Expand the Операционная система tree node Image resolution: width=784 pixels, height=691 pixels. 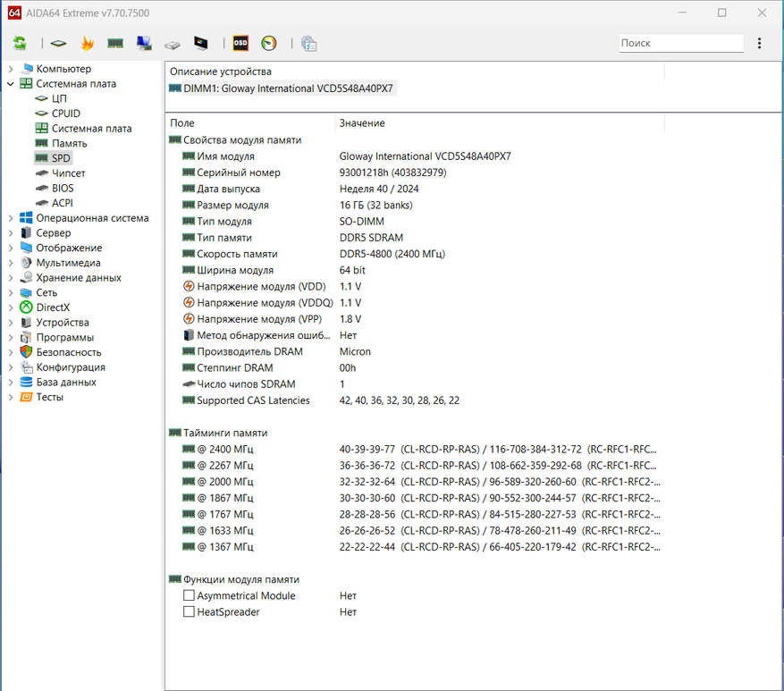click(11, 218)
